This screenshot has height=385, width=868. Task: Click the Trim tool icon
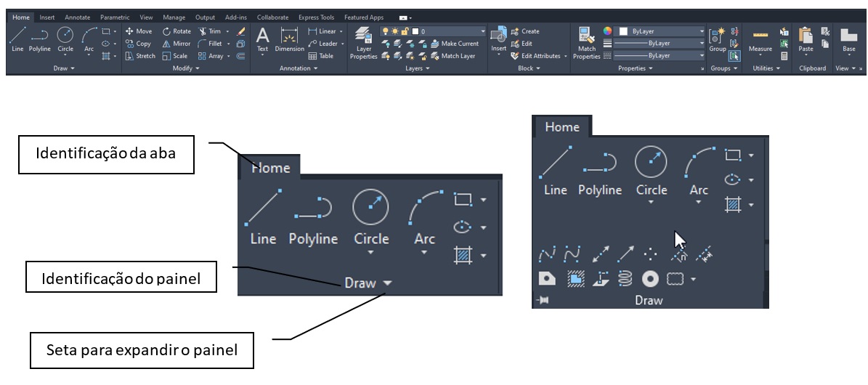[202, 31]
